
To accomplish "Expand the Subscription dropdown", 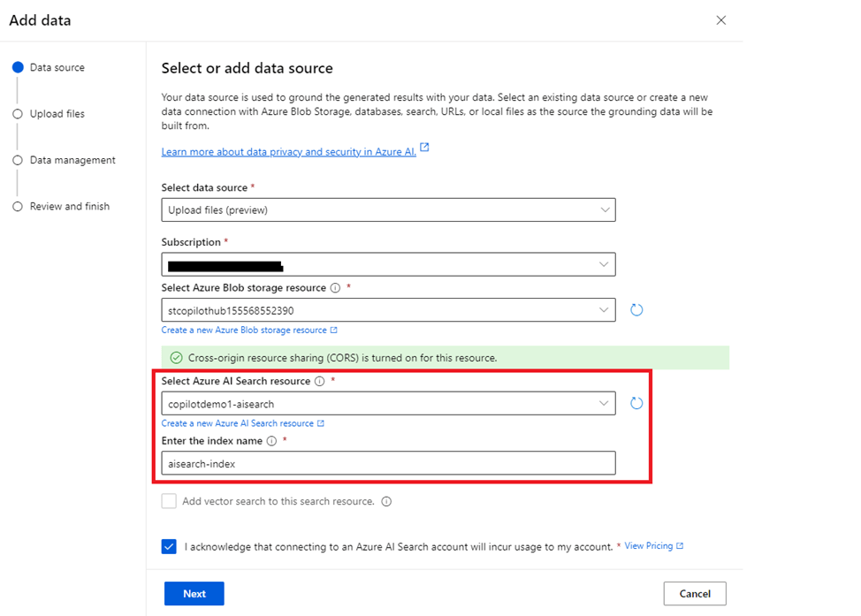I will (388, 264).
